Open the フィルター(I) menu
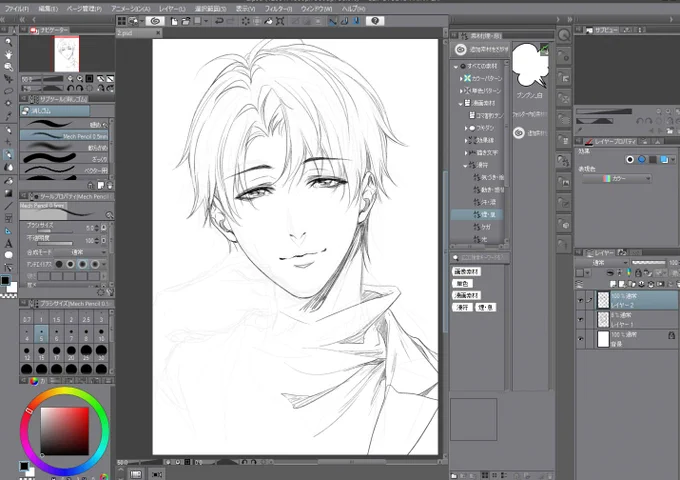680x480 pixels. pos(278,9)
